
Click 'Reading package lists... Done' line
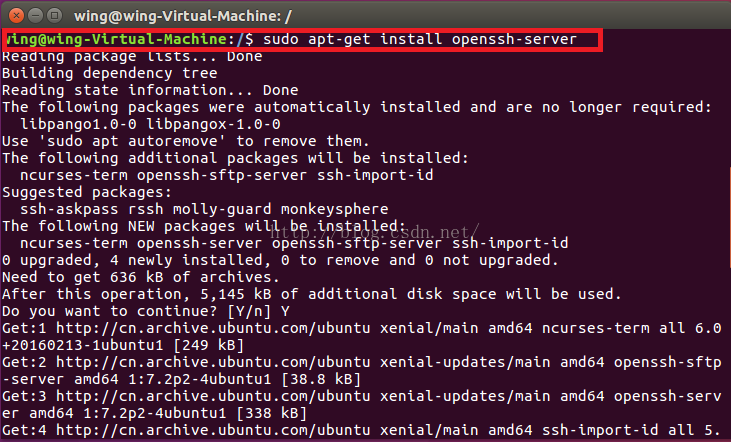coord(132,57)
